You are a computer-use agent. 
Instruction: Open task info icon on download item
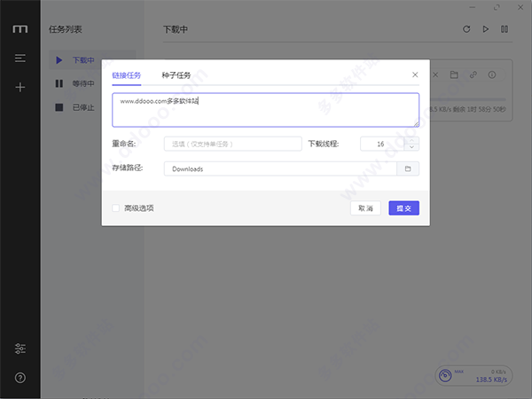tap(492, 74)
